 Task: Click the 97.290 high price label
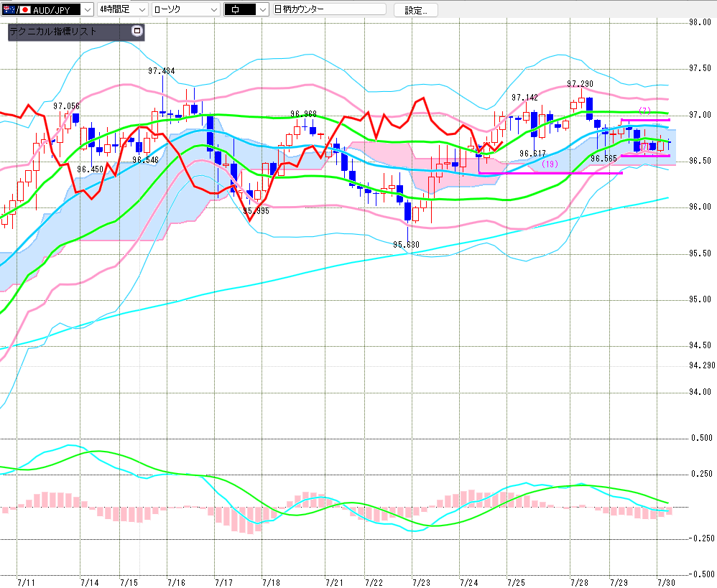(x=580, y=83)
